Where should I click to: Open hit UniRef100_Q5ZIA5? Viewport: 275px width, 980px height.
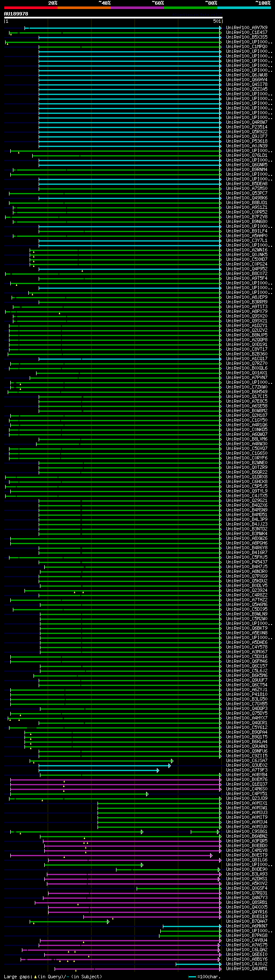pos(247,89)
